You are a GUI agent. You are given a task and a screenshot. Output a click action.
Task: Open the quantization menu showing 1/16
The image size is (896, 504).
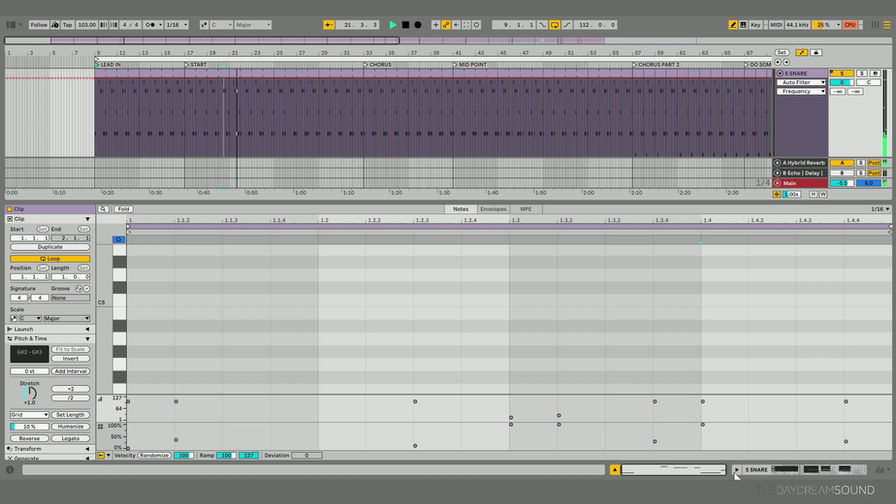tap(177, 25)
